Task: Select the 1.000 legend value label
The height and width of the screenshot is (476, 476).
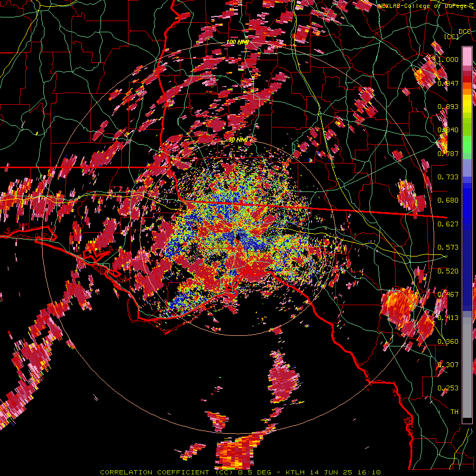Action: click(x=448, y=59)
